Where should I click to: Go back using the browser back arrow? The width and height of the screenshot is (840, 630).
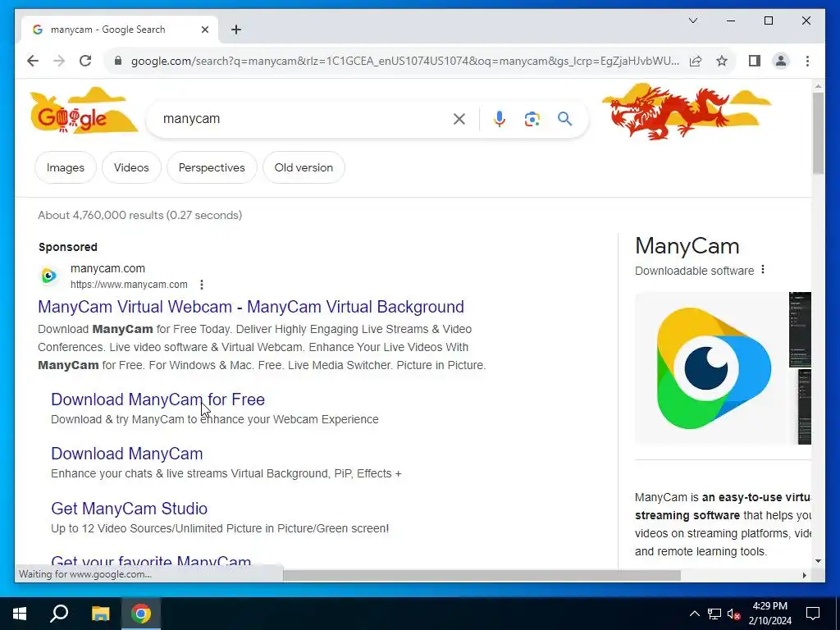[x=33, y=61]
